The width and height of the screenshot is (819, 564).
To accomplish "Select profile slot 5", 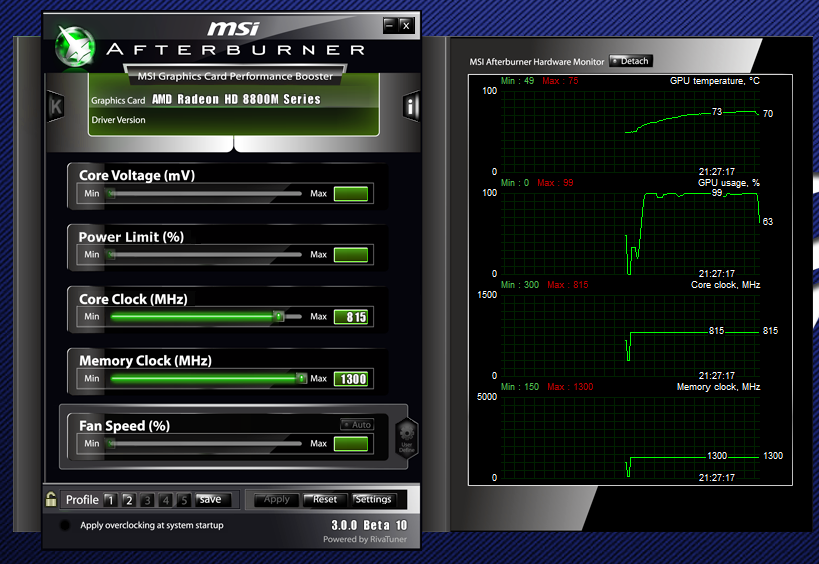I will coord(184,500).
